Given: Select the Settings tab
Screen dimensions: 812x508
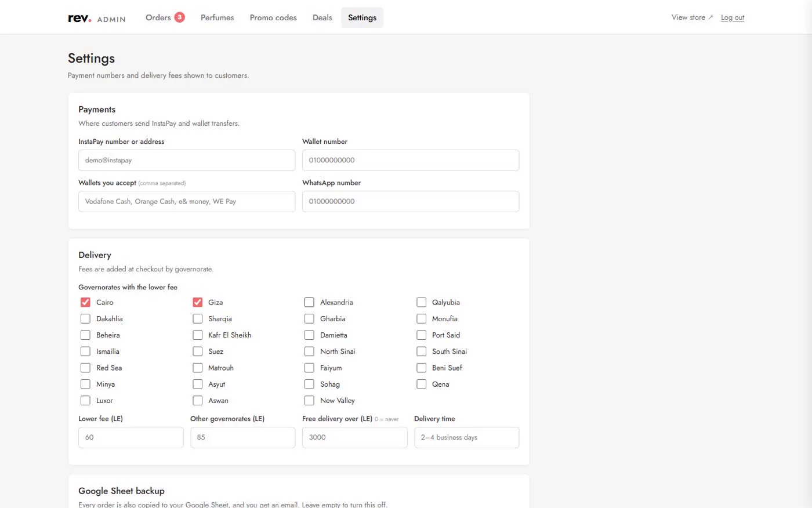Looking at the screenshot, I should click(362, 17).
